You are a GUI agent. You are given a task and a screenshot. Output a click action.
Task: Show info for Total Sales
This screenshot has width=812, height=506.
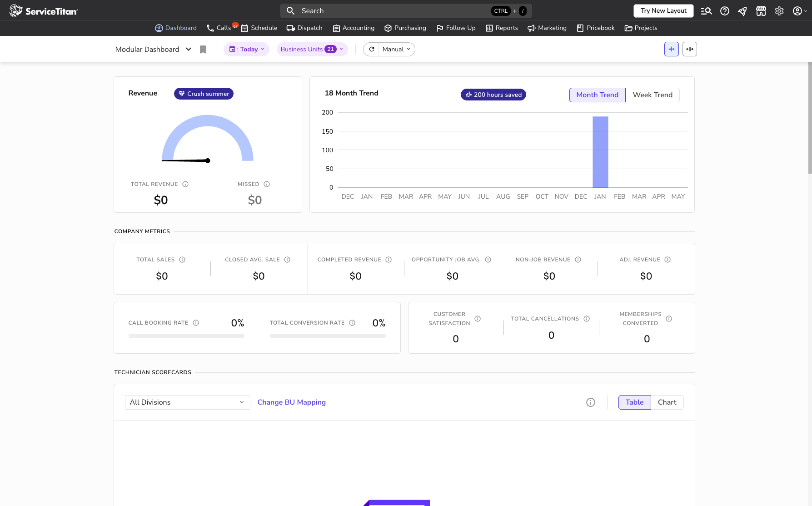182,260
